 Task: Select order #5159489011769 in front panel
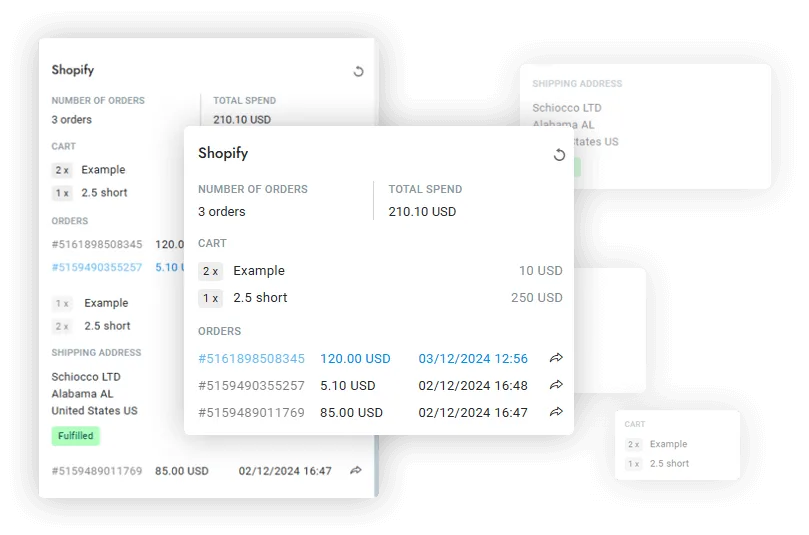(x=251, y=413)
